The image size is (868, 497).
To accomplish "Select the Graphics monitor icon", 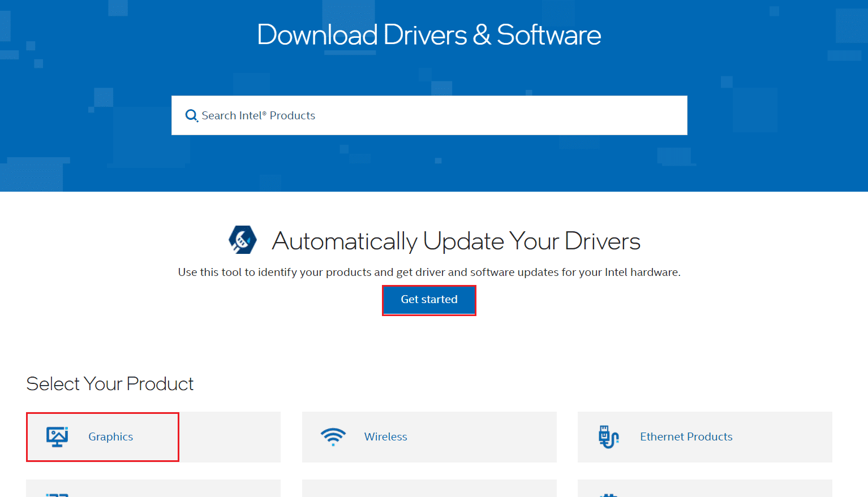I will pyautogui.click(x=55, y=436).
